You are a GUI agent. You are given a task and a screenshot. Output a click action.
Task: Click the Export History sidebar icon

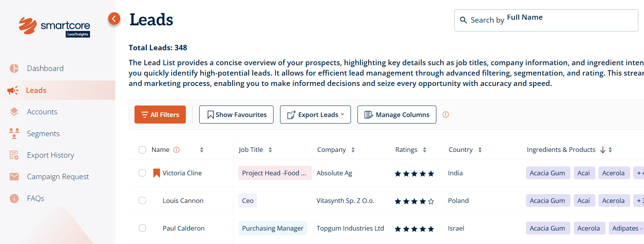pyautogui.click(x=14, y=155)
